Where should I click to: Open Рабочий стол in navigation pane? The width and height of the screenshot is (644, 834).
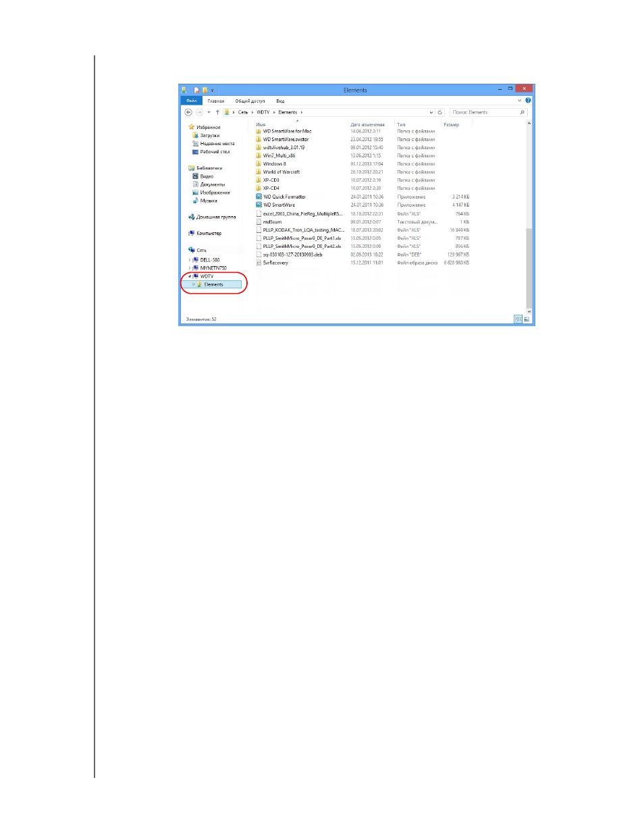[x=215, y=151]
